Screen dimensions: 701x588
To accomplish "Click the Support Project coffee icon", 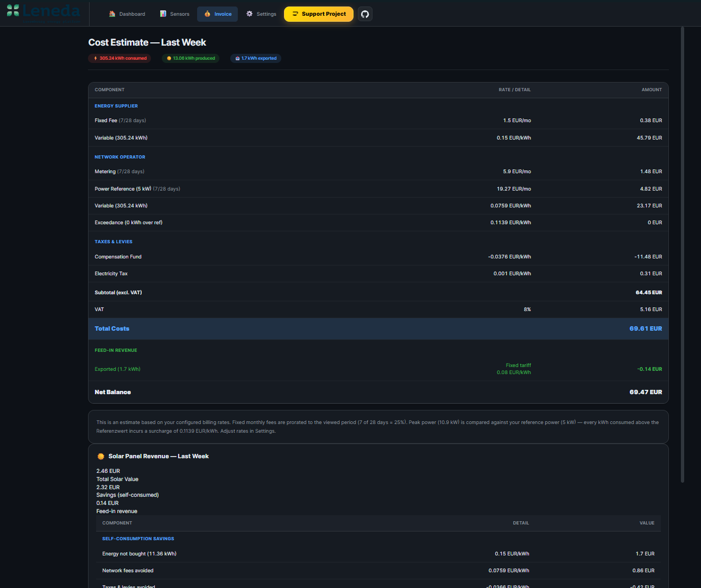I will 295,14.
